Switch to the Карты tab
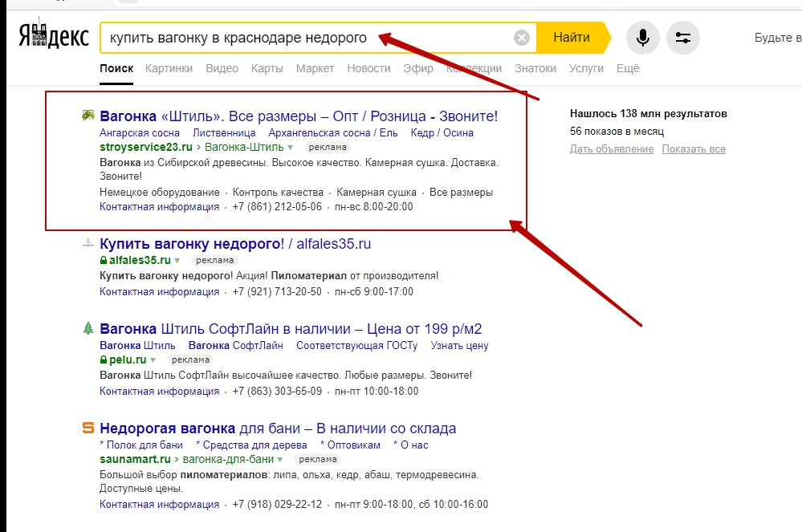Viewport: 802px width, 532px height. point(267,68)
